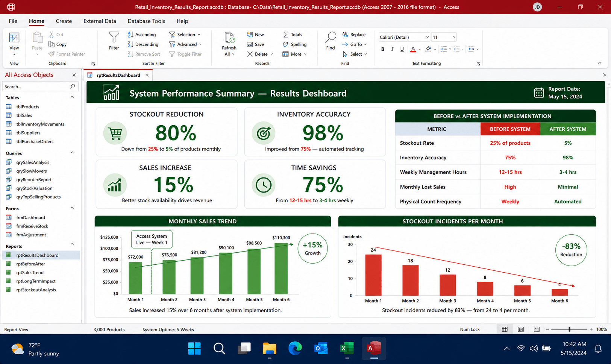Collapse the Queries group
This screenshot has height=364, width=611.
click(72, 153)
